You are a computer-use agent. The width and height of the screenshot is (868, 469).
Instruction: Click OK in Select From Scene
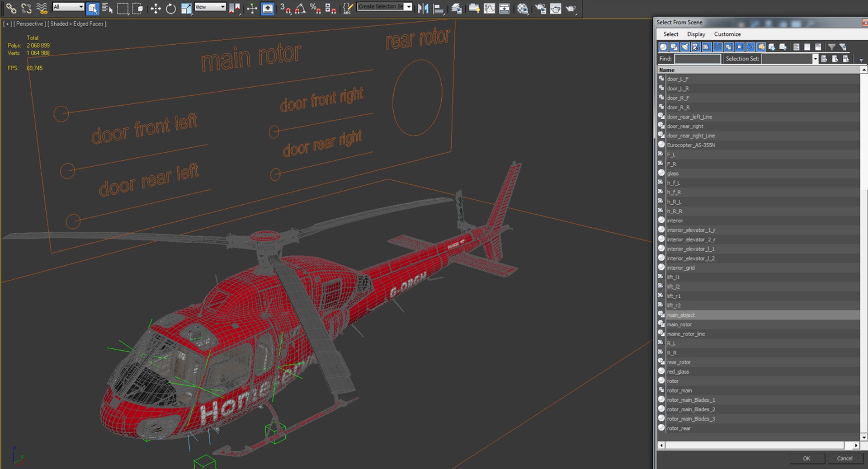[x=807, y=458]
